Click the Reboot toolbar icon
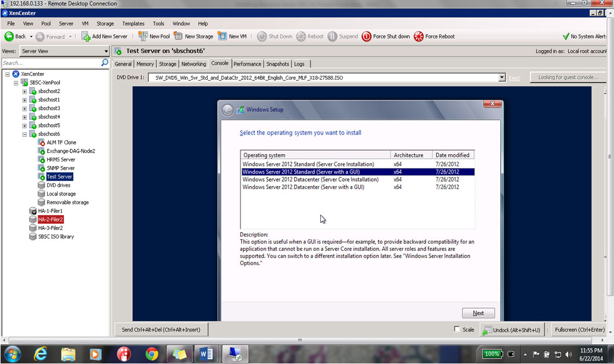This screenshot has height=364, width=614. (301, 36)
